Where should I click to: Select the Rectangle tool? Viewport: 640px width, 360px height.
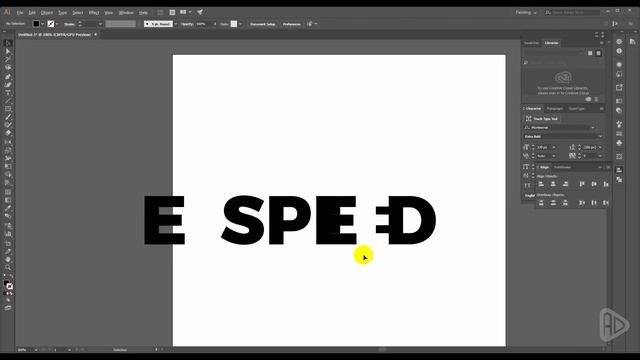point(8,109)
